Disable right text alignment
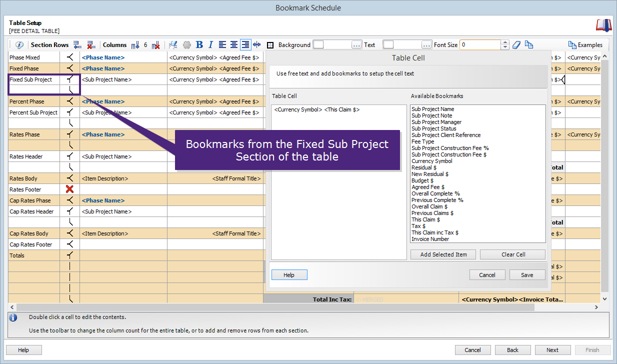Image resolution: width=617 pixels, height=364 pixels. pos(245,44)
